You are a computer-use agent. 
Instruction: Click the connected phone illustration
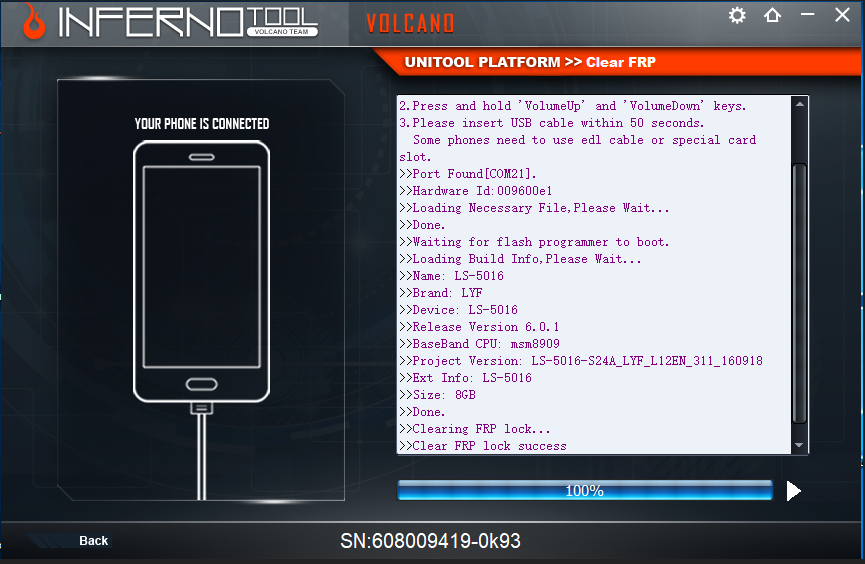click(201, 272)
